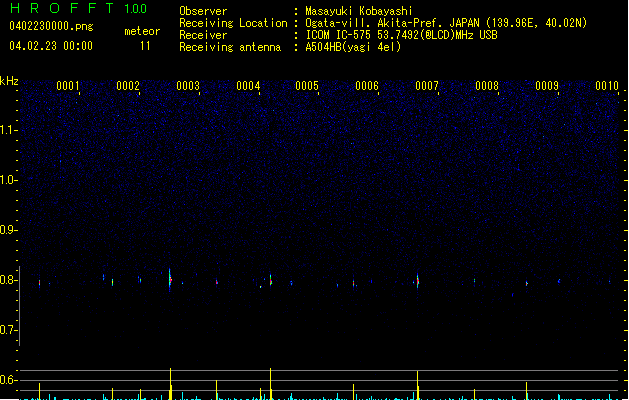This screenshot has width=629, height=400.
Task: Click the 0.9 kHz axis tick label
Action: pyautogui.click(x=8, y=230)
